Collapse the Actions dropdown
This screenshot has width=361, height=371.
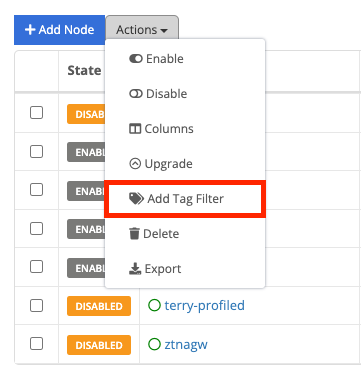tap(142, 30)
